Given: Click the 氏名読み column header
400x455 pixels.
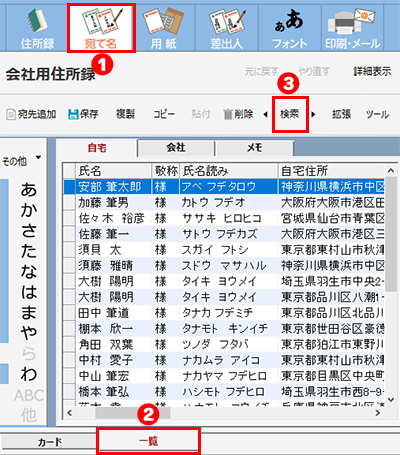Looking at the screenshot, I should point(229,171).
